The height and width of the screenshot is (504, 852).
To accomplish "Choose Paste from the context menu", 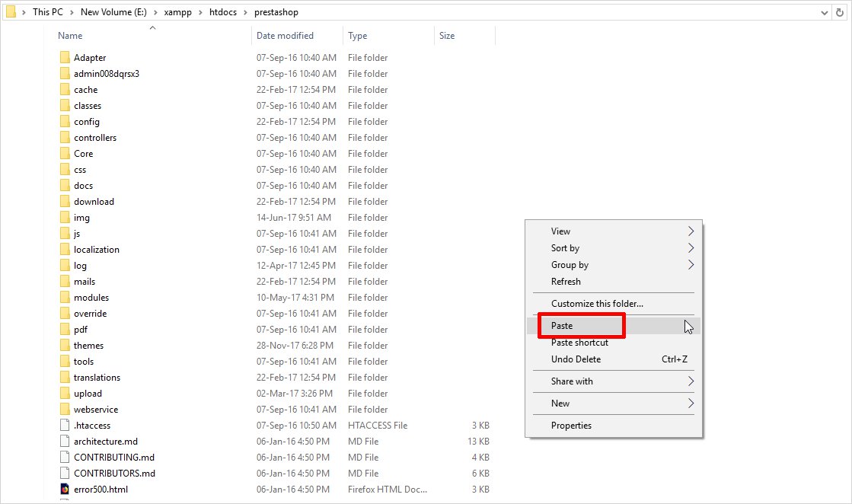I will 614,326.
